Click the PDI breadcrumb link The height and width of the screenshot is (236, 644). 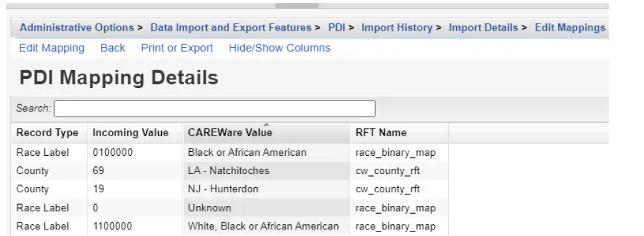tap(337, 27)
